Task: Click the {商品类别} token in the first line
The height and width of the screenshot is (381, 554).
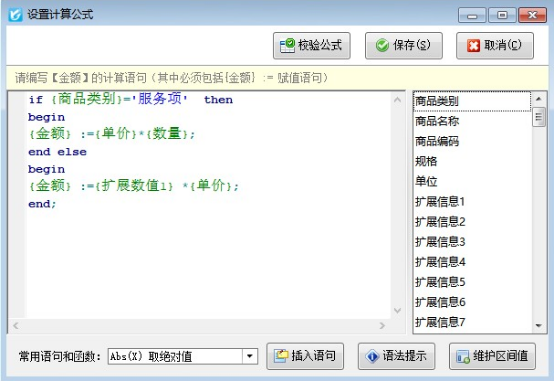Action: pyautogui.click(x=87, y=99)
